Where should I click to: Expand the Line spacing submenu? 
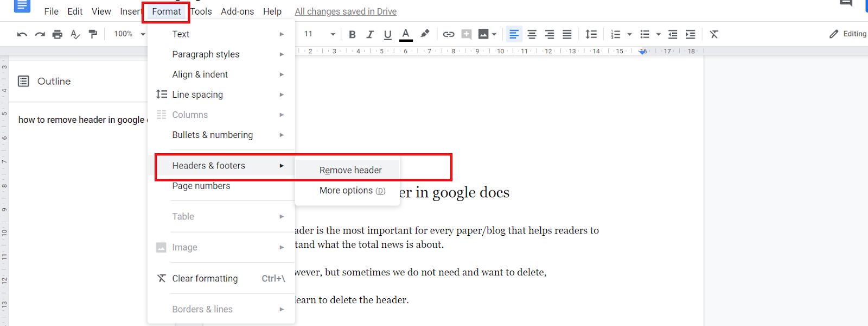[x=221, y=95]
